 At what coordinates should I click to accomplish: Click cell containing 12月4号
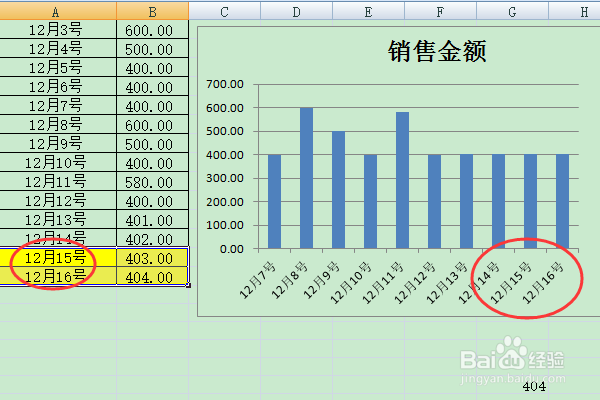tap(57, 49)
